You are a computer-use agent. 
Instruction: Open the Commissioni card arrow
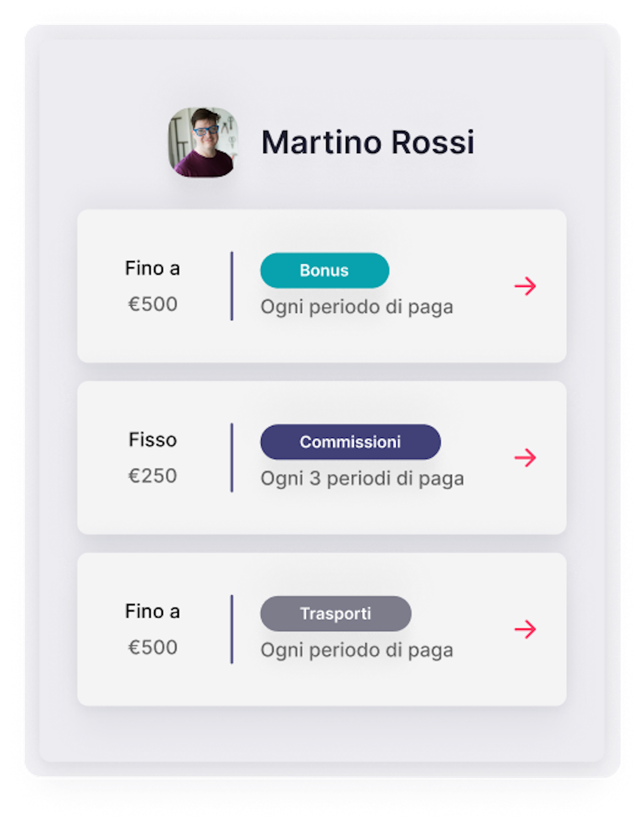pyautogui.click(x=525, y=457)
